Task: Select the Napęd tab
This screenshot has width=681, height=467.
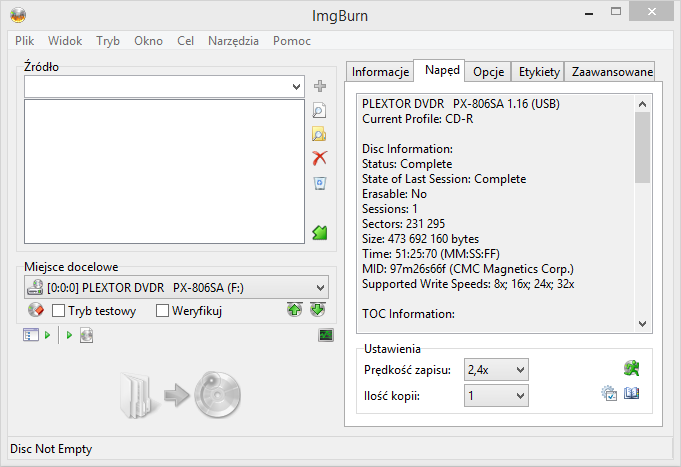Action: click(x=442, y=70)
